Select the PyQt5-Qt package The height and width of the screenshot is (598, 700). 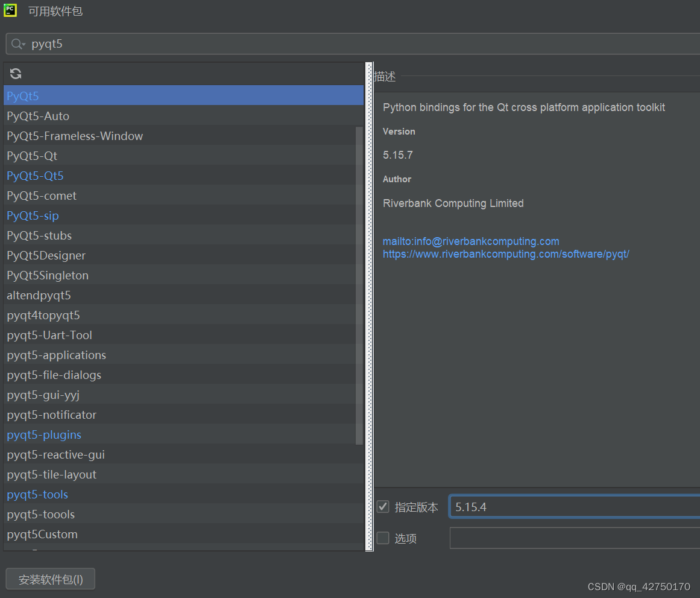click(x=183, y=156)
